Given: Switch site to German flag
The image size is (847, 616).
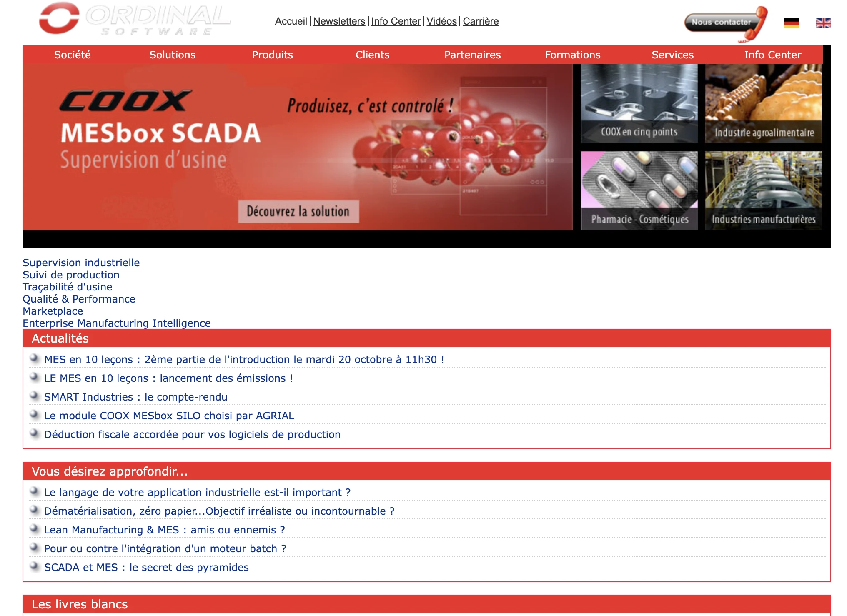Looking at the screenshot, I should click(x=792, y=23).
